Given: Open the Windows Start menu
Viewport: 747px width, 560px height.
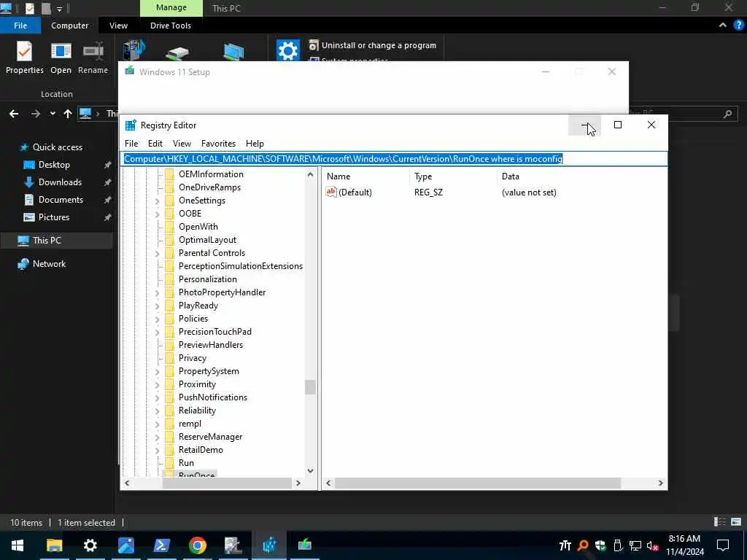Looking at the screenshot, I should [18, 545].
